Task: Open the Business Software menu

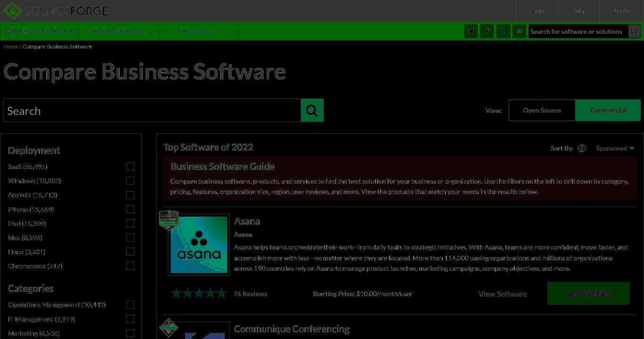Action: pos(119,31)
